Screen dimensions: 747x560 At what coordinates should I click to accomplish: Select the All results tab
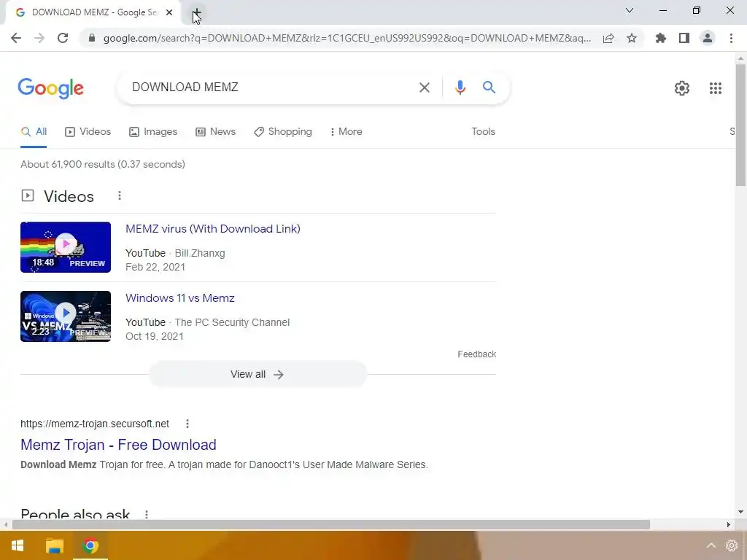[34, 132]
